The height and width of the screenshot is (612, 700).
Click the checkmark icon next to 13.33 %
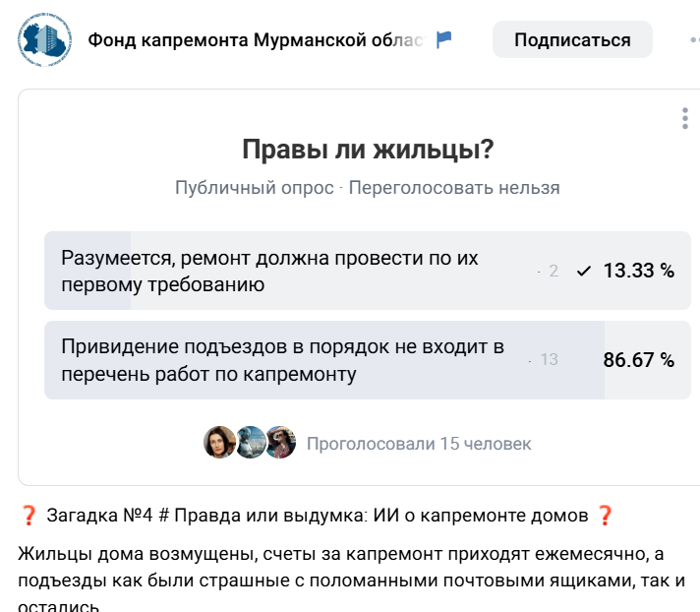(584, 272)
